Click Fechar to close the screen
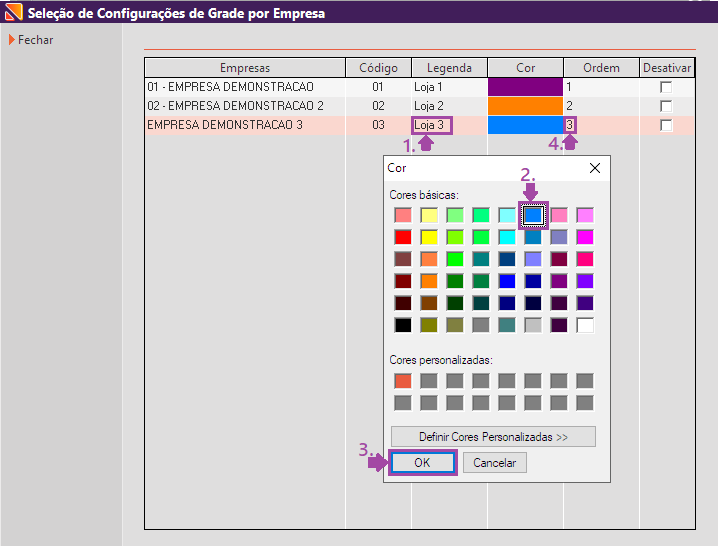Image resolution: width=718 pixels, height=546 pixels. tap(31, 40)
